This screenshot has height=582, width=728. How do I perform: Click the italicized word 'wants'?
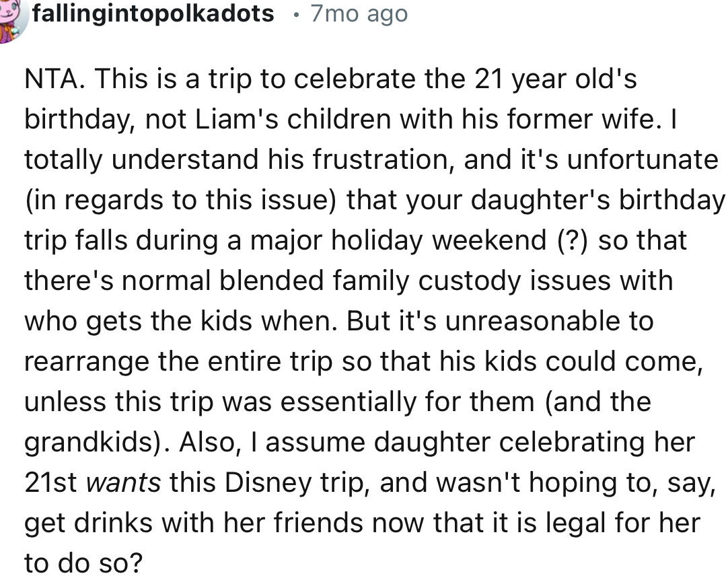(x=124, y=484)
